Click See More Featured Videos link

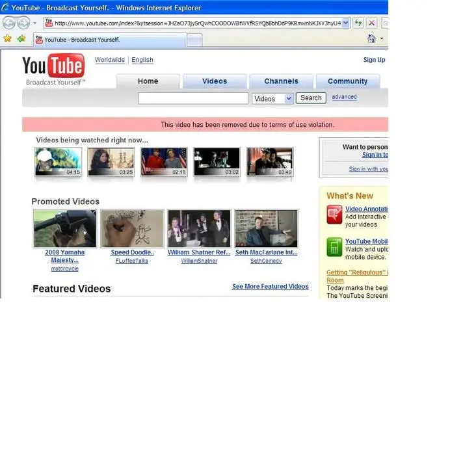point(270,286)
